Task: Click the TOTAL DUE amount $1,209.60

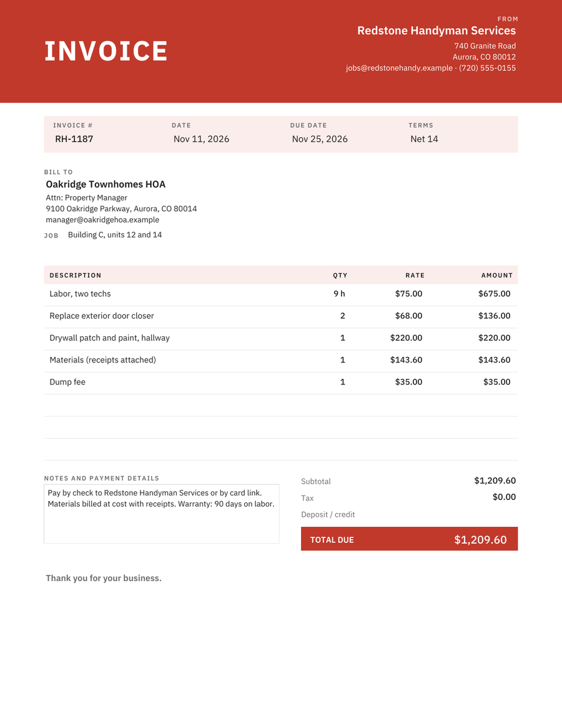Action: point(480,539)
